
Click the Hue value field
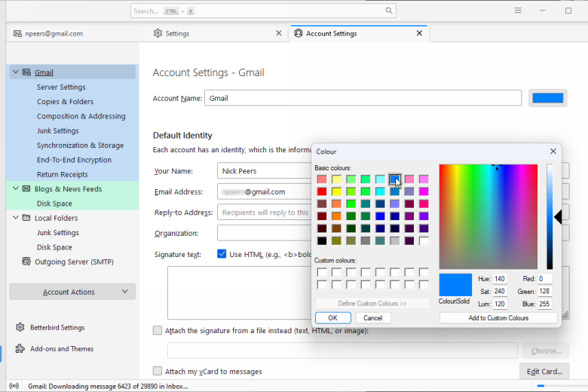pos(501,279)
